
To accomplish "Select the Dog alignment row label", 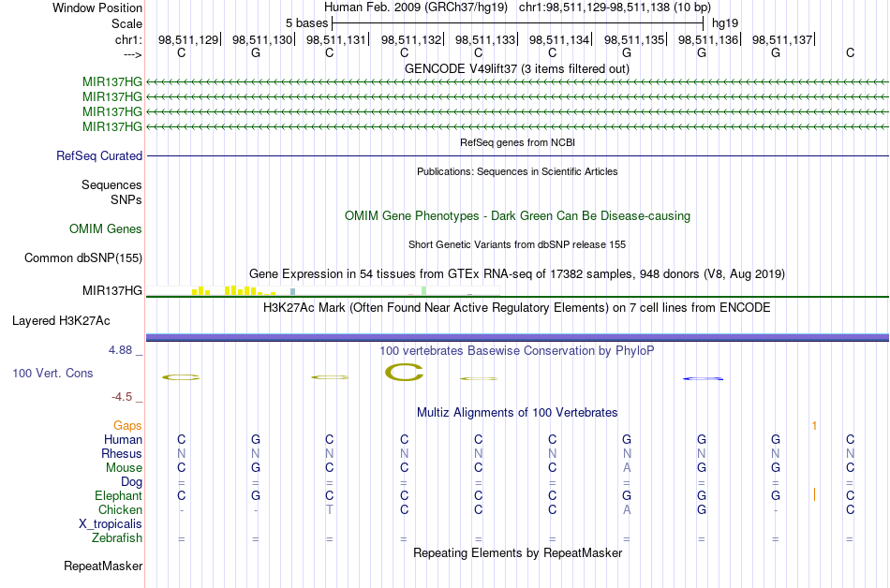I will (x=131, y=482).
